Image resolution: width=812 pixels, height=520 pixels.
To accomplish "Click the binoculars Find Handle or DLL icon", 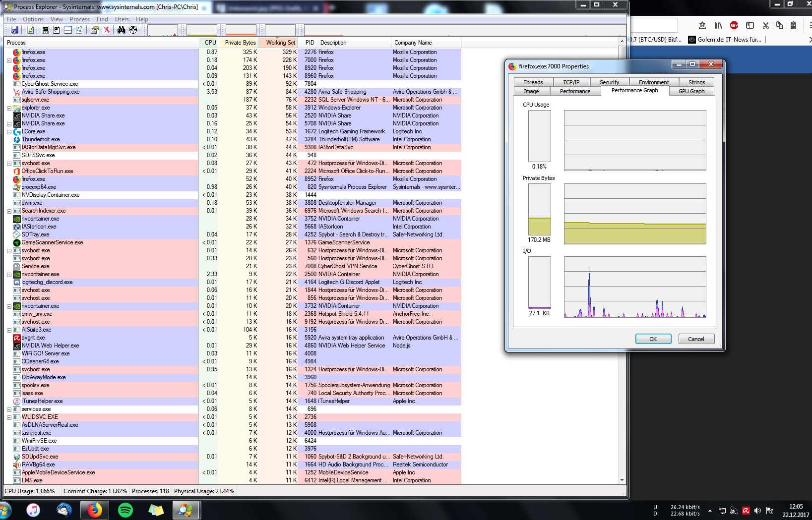I will click(122, 30).
